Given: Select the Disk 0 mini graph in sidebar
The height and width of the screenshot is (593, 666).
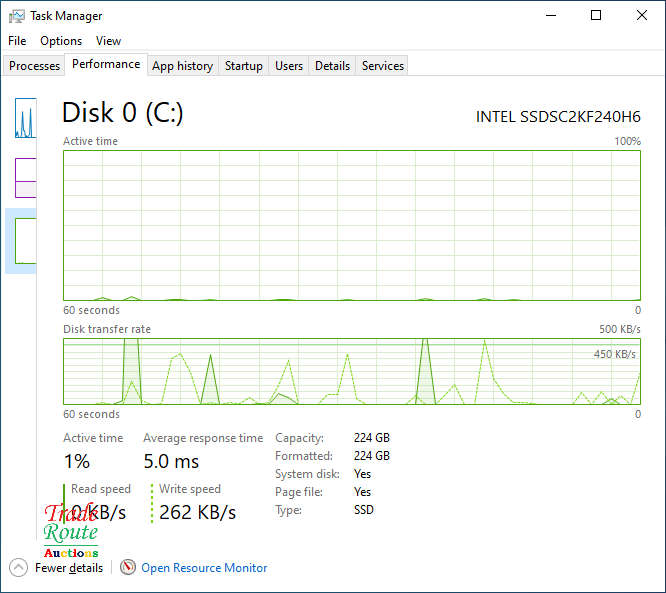Looking at the screenshot, I should [x=25, y=240].
